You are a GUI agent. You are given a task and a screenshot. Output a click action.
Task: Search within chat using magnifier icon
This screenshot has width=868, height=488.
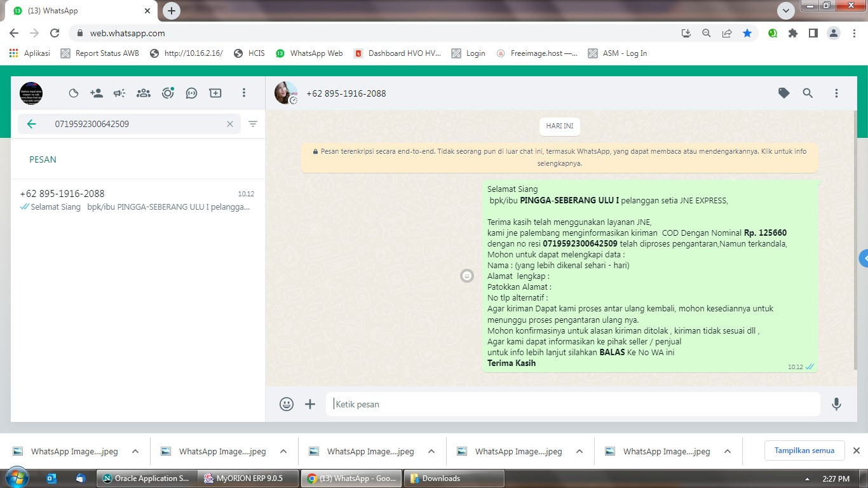pyautogui.click(x=808, y=93)
